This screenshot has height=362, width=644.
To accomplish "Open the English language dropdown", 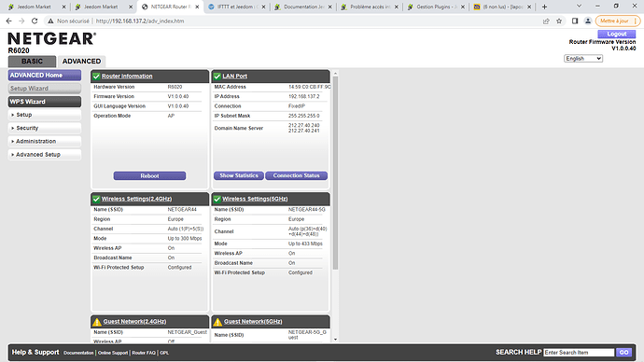I will (x=583, y=58).
